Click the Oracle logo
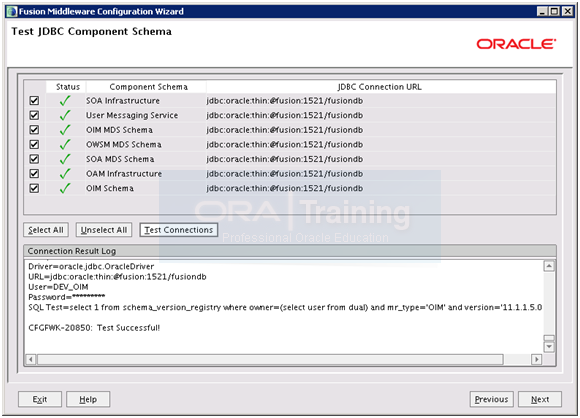Viewport: 580px width, 418px height. 516,44
